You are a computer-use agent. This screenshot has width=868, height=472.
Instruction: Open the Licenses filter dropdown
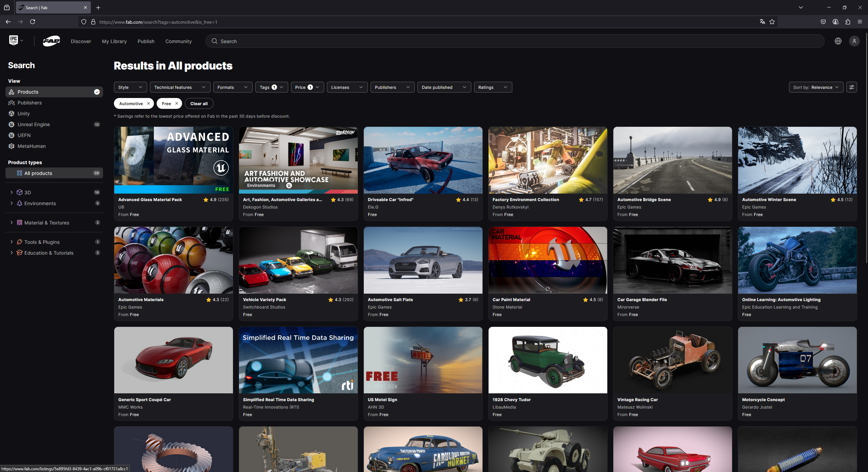347,87
